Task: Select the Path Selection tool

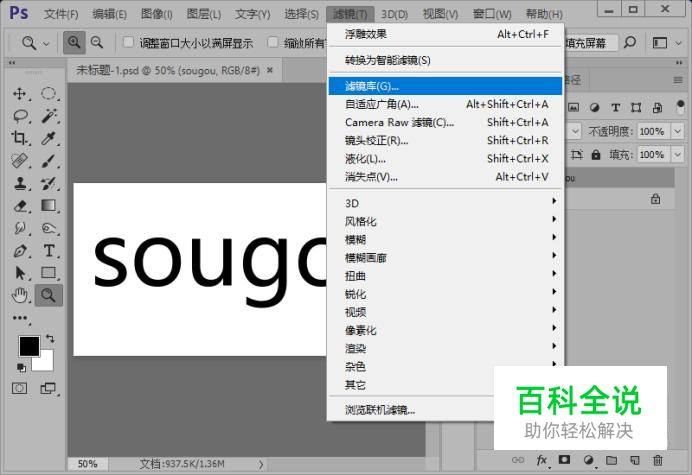Action: 20,273
